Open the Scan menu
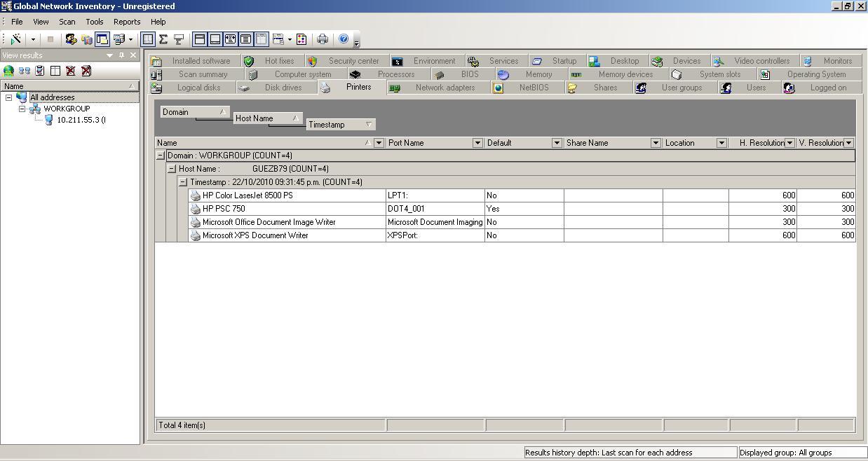Viewport: 868px width, 461px height. pyautogui.click(x=67, y=22)
